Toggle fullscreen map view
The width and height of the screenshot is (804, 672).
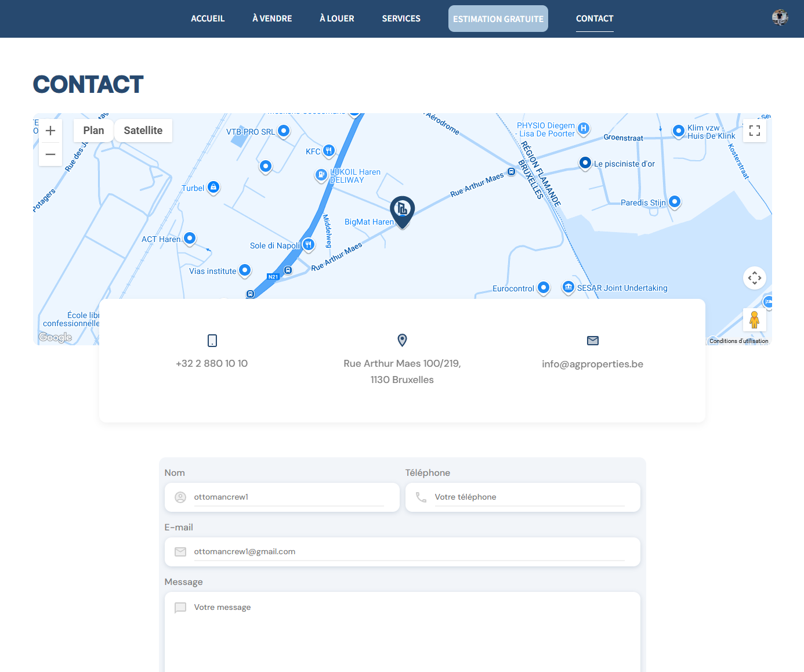point(754,131)
